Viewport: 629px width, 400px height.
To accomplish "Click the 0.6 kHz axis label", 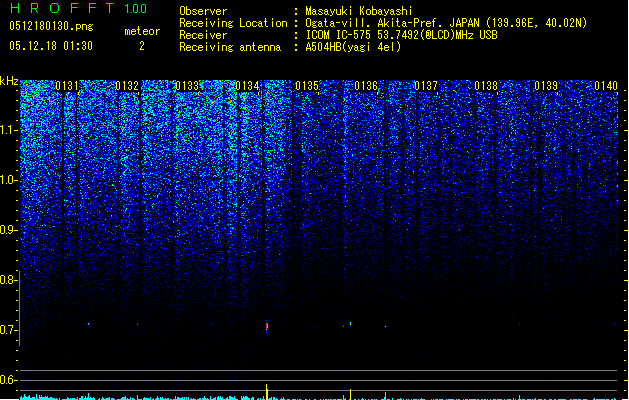I will pos(8,380).
